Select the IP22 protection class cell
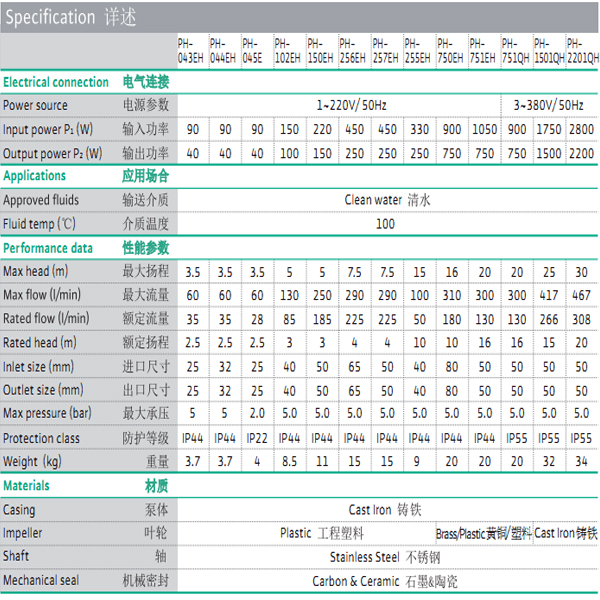The width and height of the screenshot is (600, 600). coord(257,438)
